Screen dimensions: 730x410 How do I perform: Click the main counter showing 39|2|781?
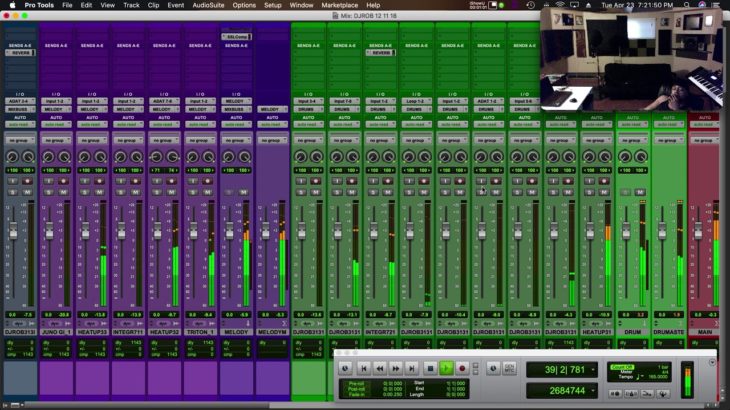pyautogui.click(x=562, y=370)
